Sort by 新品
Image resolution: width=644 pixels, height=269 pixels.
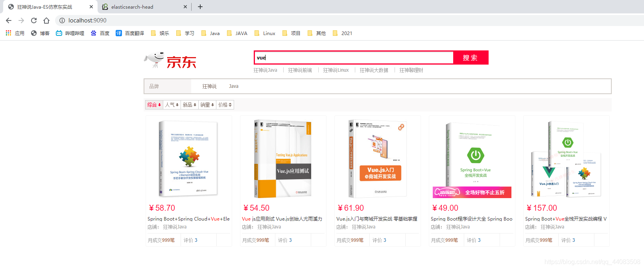pos(190,105)
